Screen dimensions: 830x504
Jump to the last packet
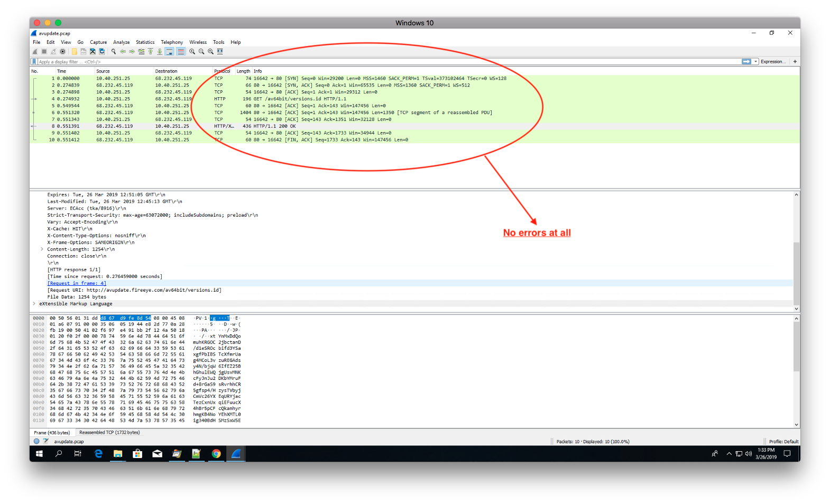(x=160, y=52)
